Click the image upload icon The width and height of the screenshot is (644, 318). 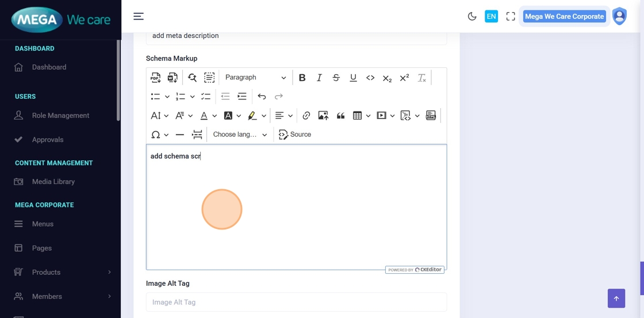pos(323,116)
